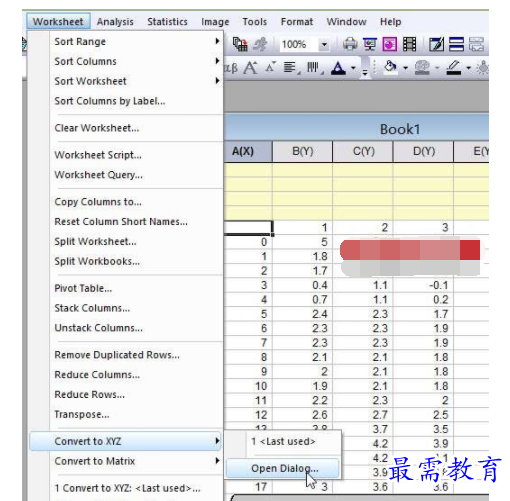510x501 pixels.
Task: Choose Worksheet Query...
Action: coord(98,175)
